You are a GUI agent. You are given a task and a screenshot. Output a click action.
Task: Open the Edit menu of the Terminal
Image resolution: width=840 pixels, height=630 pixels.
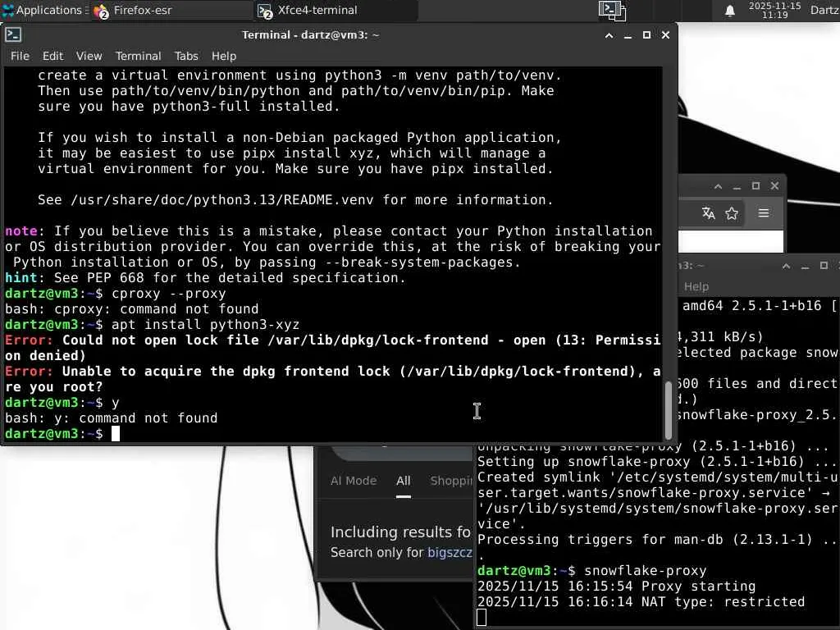52,56
